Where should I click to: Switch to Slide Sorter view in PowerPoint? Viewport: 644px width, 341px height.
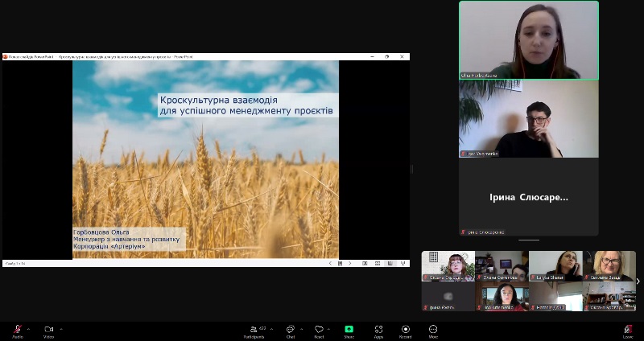[x=376, y=263]
